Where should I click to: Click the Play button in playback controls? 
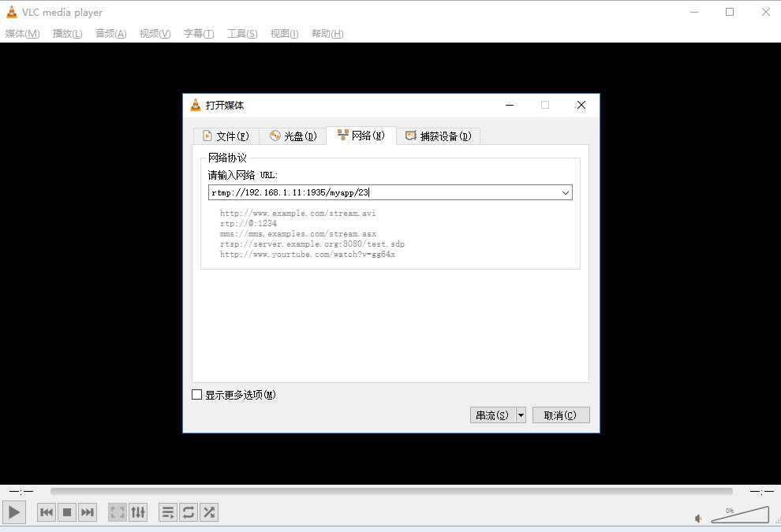[x=14, y=512]
